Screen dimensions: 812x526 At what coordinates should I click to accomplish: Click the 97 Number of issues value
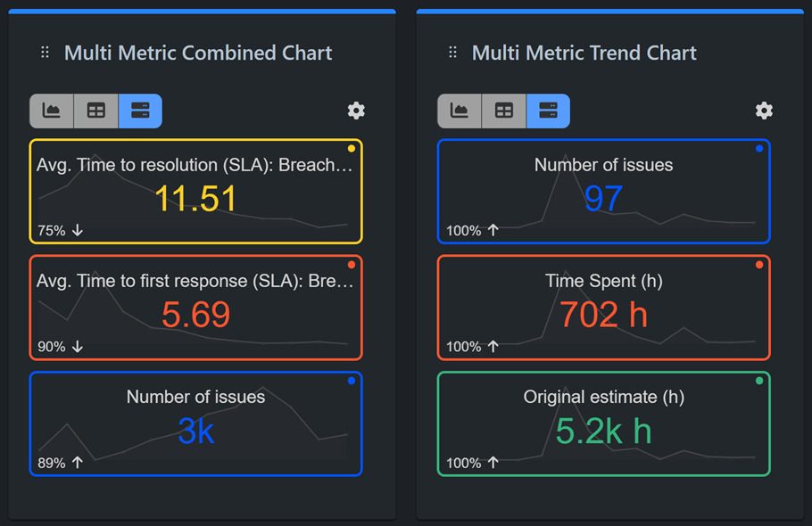(603, 198)
